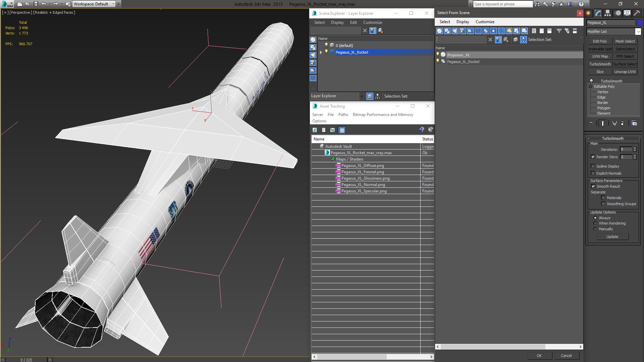Collapse the Editable Poly stack entry
Screen dimensions: 644x362
591,86
